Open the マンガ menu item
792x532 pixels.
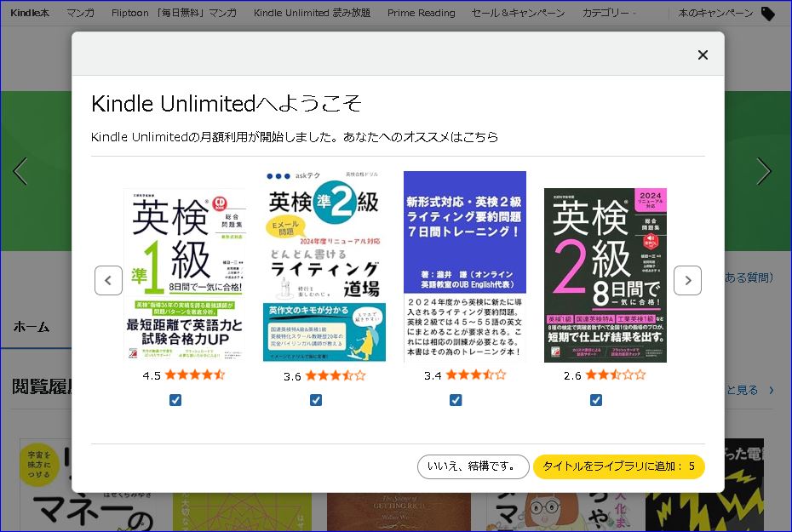[x=80, y=13]
